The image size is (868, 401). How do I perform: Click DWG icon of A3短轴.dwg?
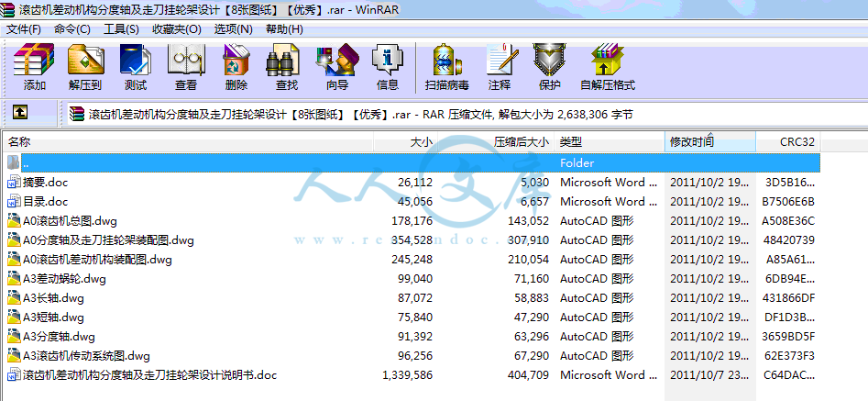(14, 317)
